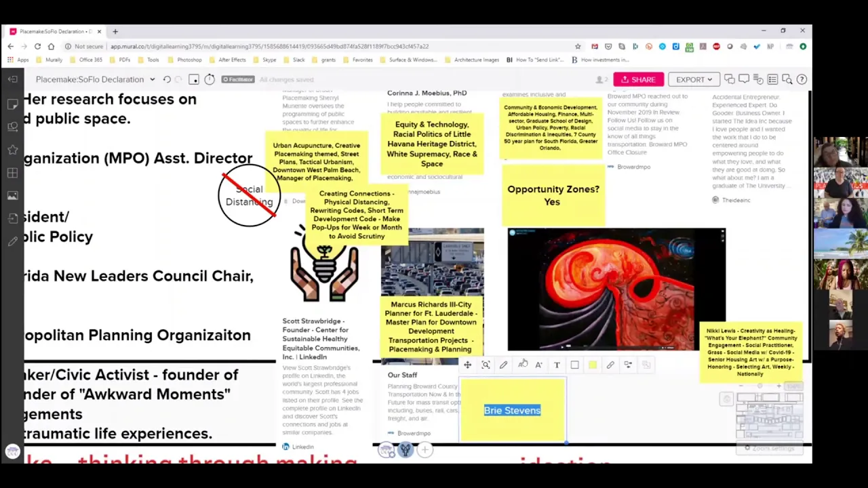Viewport: 868px width, 488px height.
Task: Click the pink SHARE button
Action: 638,79
